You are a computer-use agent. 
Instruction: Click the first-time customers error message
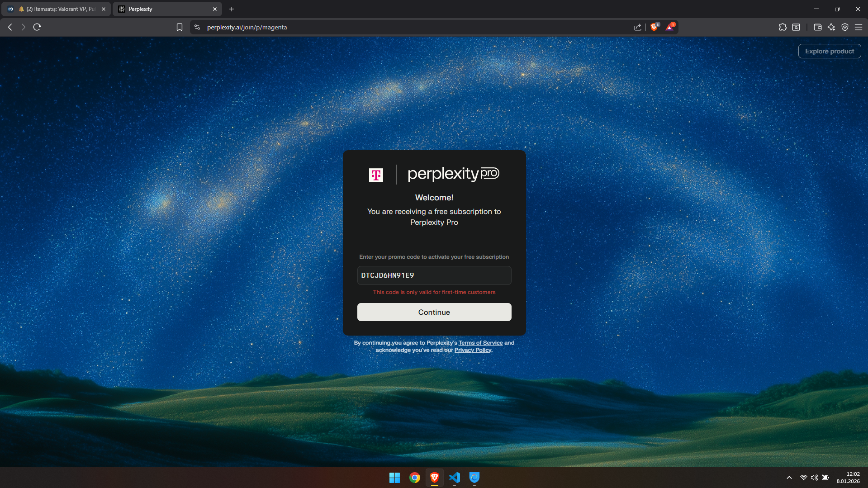[434, 292]
